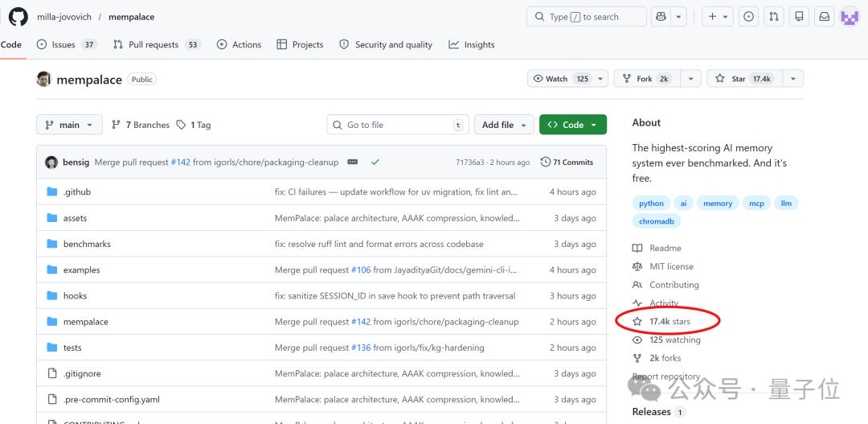868x424 pixels.
Task: Open pull request #142 in latest commit
Action: (x=181, y=163)
